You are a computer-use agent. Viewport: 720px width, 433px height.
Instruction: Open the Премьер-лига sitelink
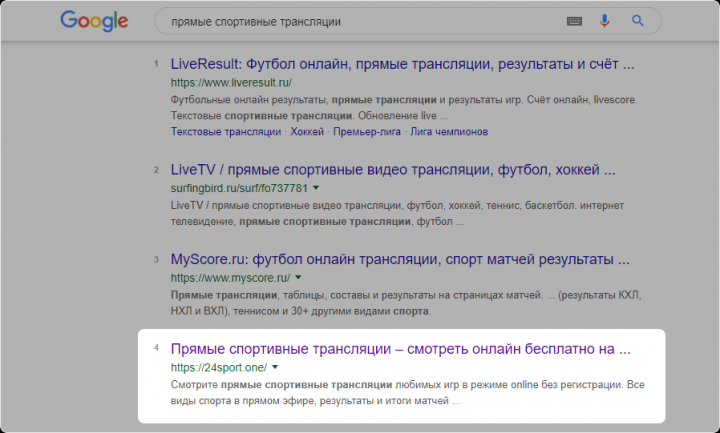click(x=366, y=132)
